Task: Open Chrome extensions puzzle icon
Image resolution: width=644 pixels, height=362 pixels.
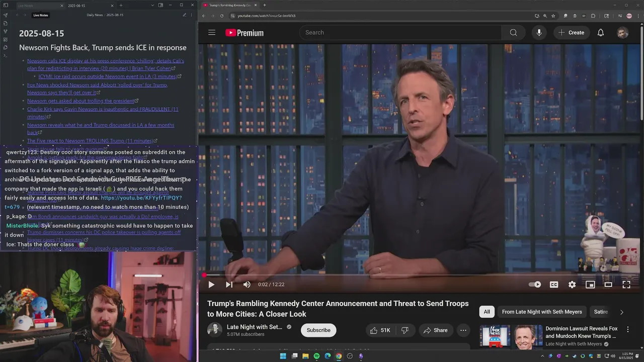Action: [x=593, y=16]
